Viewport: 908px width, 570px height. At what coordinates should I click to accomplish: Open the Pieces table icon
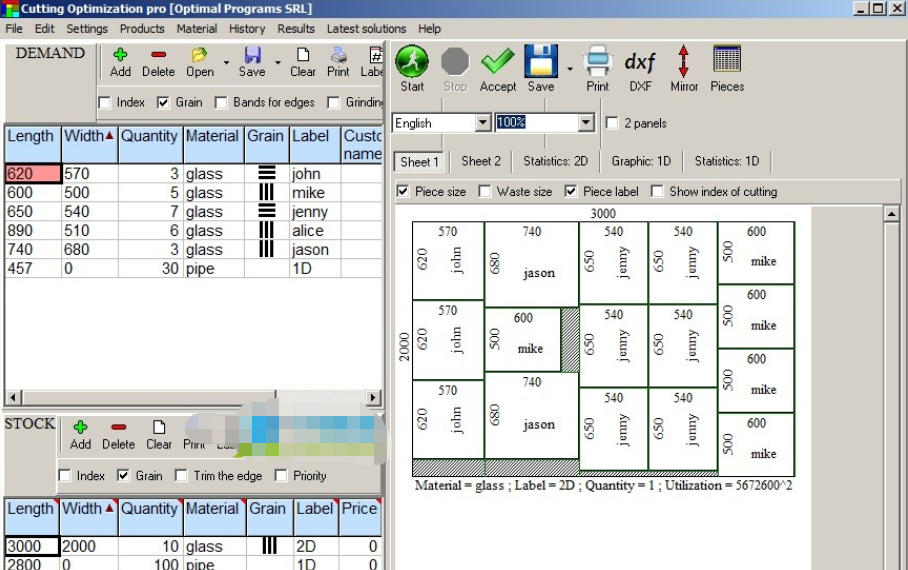(727, 62)
